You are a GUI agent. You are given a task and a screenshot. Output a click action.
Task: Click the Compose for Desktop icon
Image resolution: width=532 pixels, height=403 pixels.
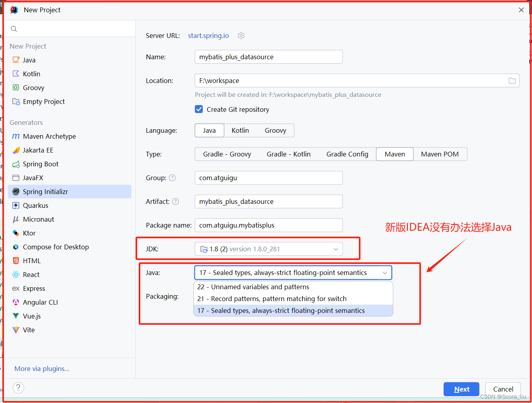coord(16,247)
